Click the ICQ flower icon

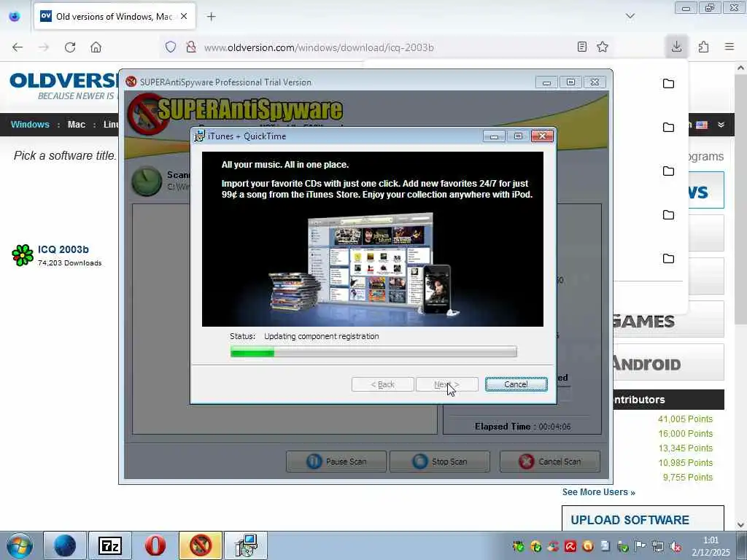[23, 255]
